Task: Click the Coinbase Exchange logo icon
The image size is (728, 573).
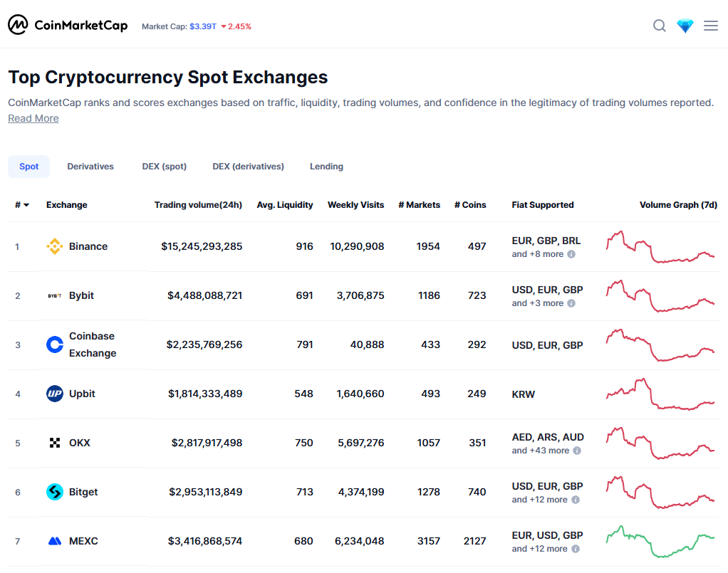Action: coord(55,345)
